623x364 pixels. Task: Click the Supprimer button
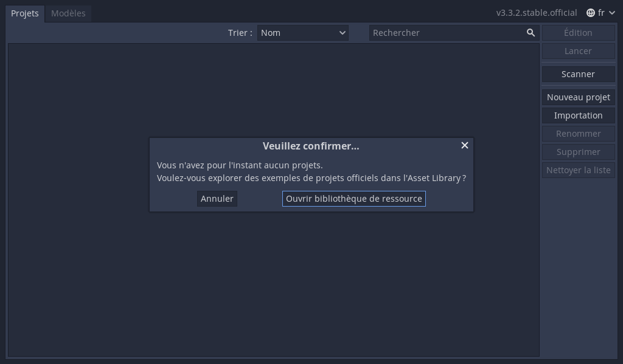point(578,152)
